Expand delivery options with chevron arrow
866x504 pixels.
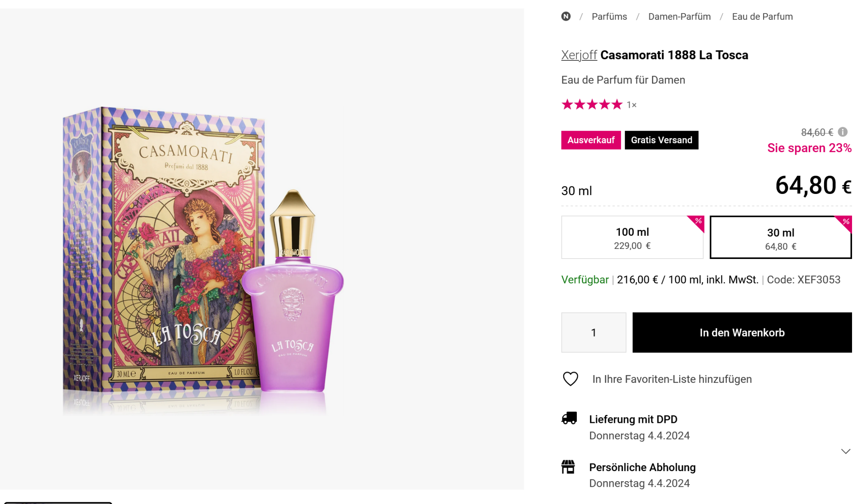point(845,452)
